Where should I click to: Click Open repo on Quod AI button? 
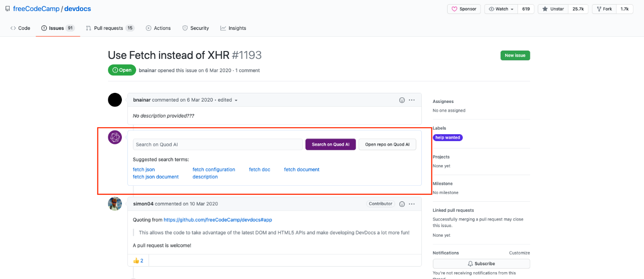point(387,144)
